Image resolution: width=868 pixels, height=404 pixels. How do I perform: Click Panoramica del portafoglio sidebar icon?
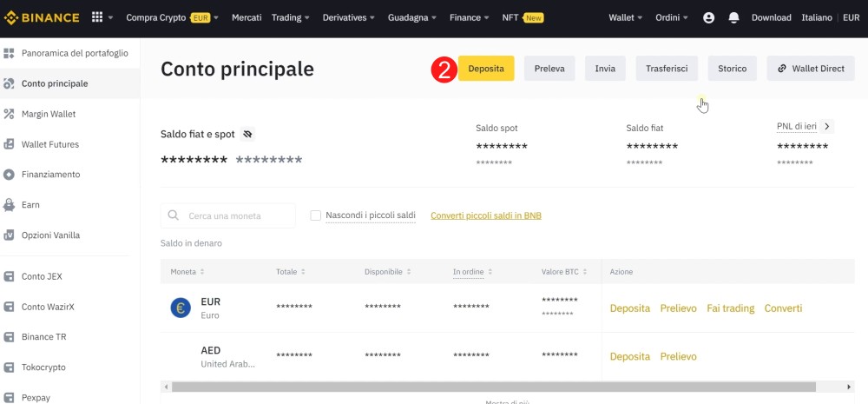9,53
